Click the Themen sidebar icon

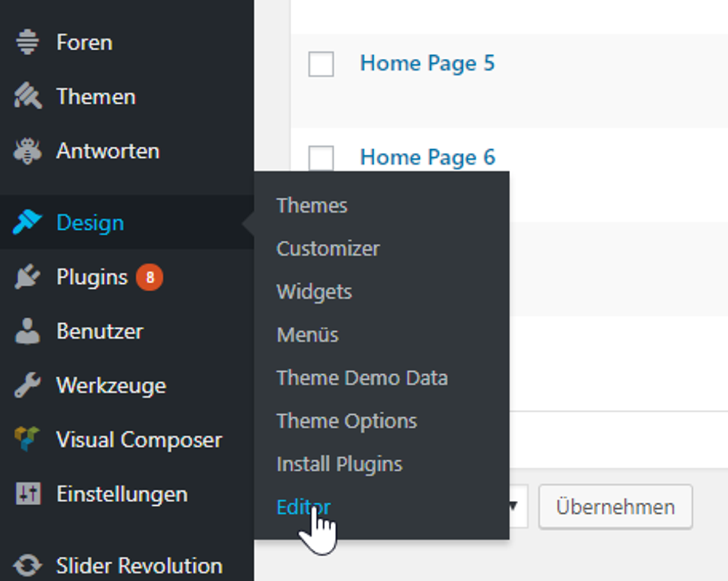(27, 96)
